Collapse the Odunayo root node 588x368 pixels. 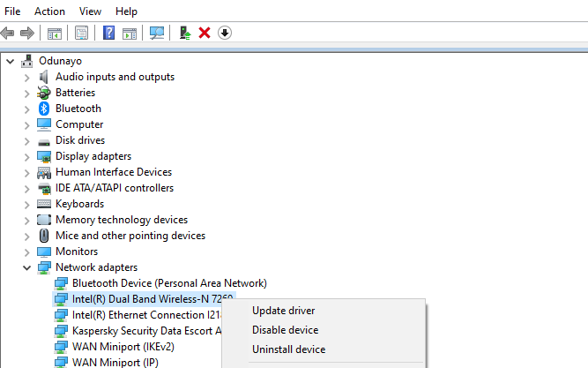pos(10,61)
